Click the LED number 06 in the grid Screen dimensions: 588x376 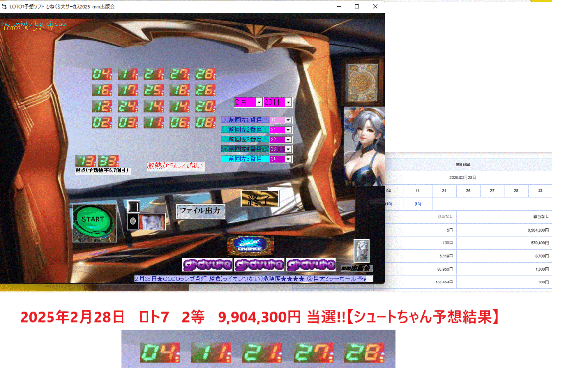pyautogui.click(x=180, y=122)
